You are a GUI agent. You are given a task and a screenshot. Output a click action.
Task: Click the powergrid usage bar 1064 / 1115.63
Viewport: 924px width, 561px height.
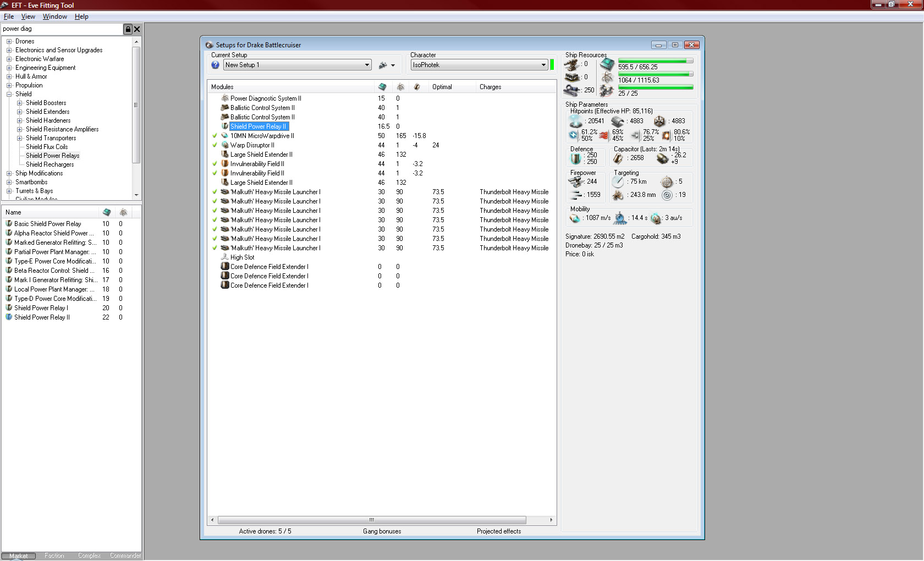pos(656,74)
